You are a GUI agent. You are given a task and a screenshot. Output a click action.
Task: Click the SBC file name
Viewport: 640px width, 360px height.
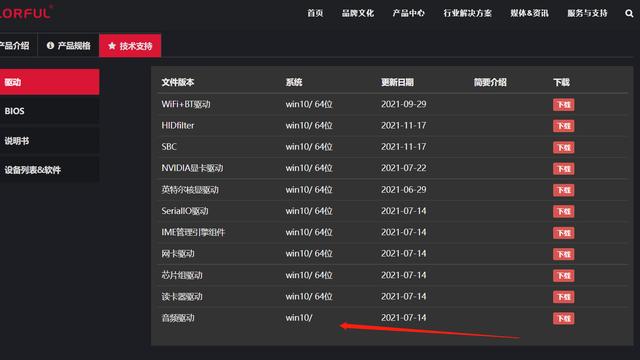click(x=169, y=147)
